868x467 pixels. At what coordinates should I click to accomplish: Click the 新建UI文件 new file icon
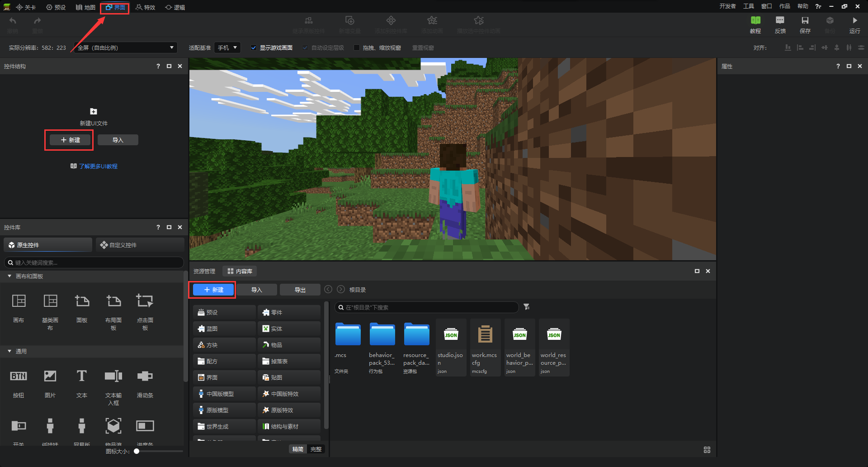94,111
